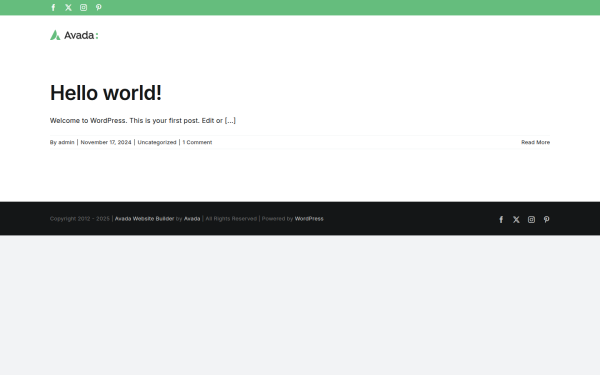Click the Copyright 2012 - 2025 text
Image resolution: width=600 pixels, height=375 pixels.
(80, 218)
